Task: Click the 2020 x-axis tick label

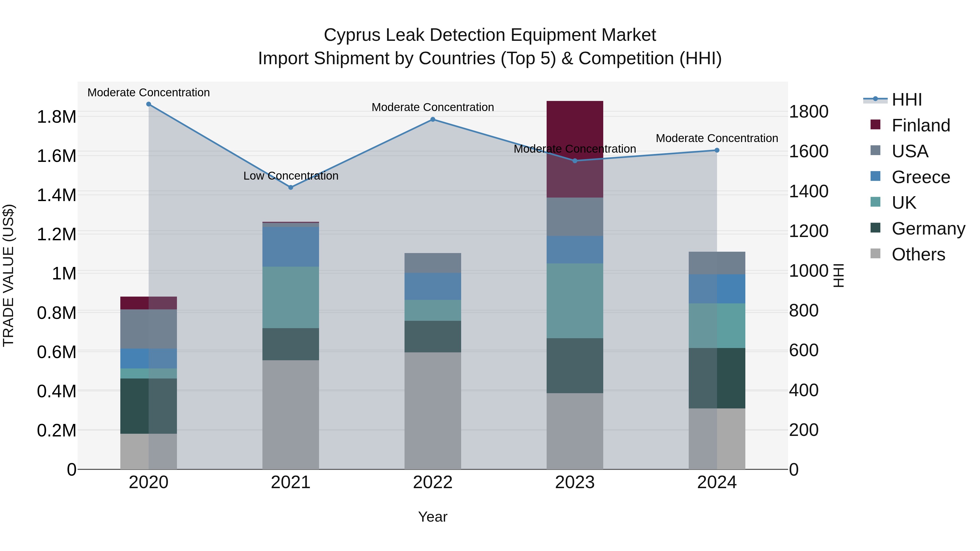Action: click(x=149, y=482)
